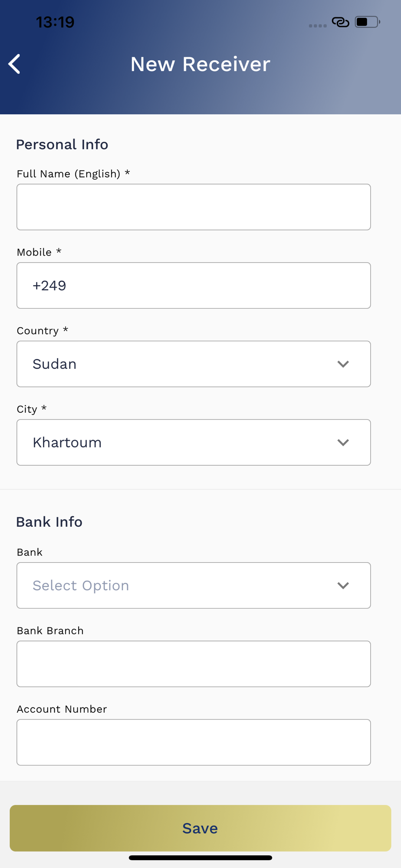Tap the home indicator bar
The width and height of the screenshot is (401, 868).
click(200, 858)
